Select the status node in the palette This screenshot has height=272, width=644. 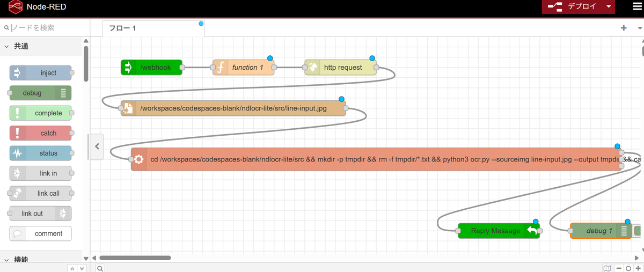pyautogui.click(x=41, y=153)
